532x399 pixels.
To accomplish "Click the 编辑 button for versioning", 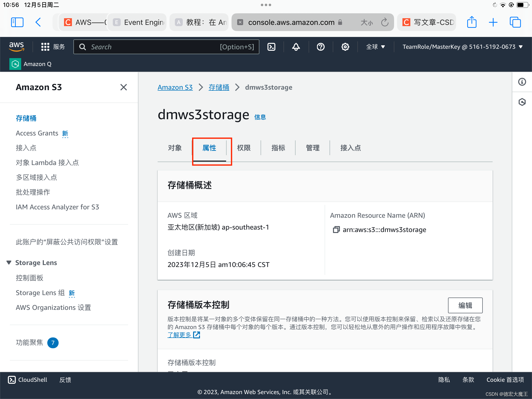I will point(465,305).
